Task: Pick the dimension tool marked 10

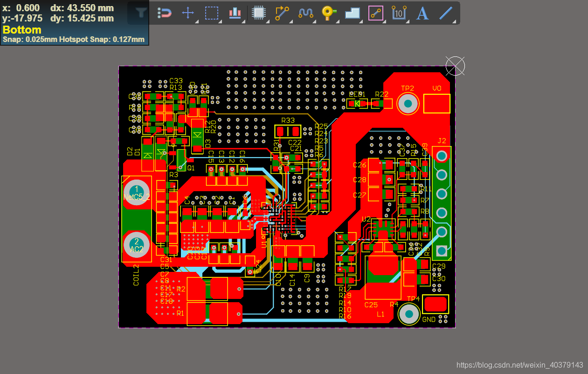Action: pyautogui.click(x=399, y=13)
